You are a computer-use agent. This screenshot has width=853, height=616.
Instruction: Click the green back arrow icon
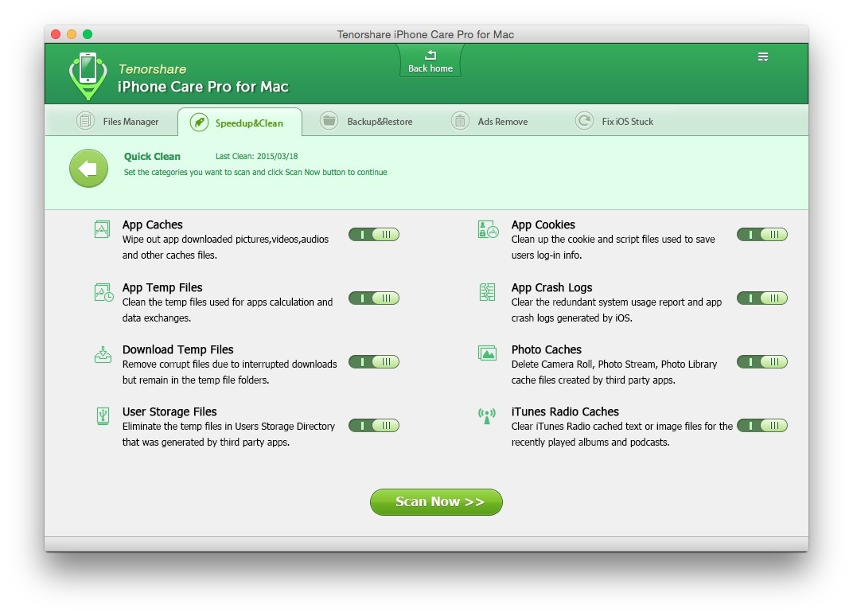point(88,169)
